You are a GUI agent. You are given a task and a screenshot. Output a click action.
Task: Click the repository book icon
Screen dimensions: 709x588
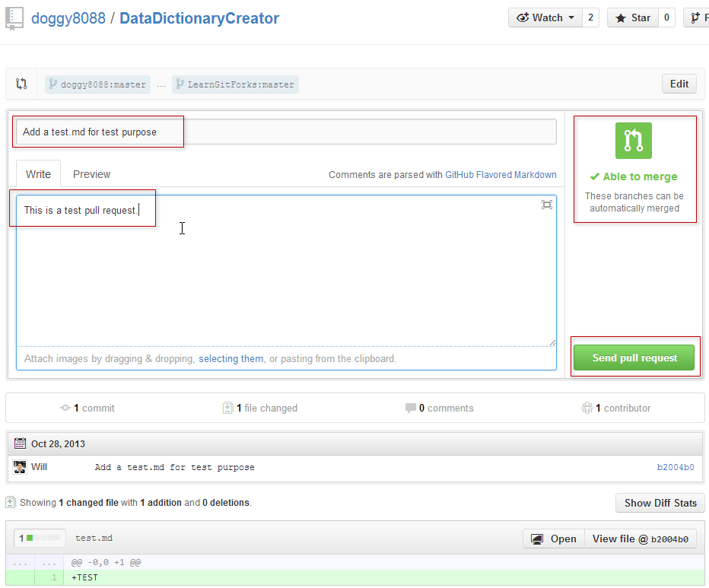[14, 18]
